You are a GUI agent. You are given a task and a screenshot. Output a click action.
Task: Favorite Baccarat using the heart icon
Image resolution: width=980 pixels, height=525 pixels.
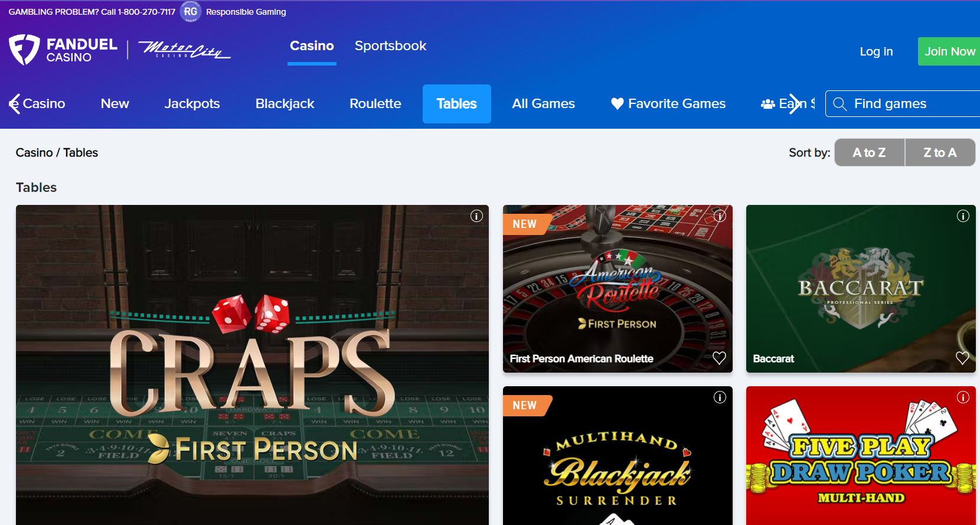[x=962, y=358]
